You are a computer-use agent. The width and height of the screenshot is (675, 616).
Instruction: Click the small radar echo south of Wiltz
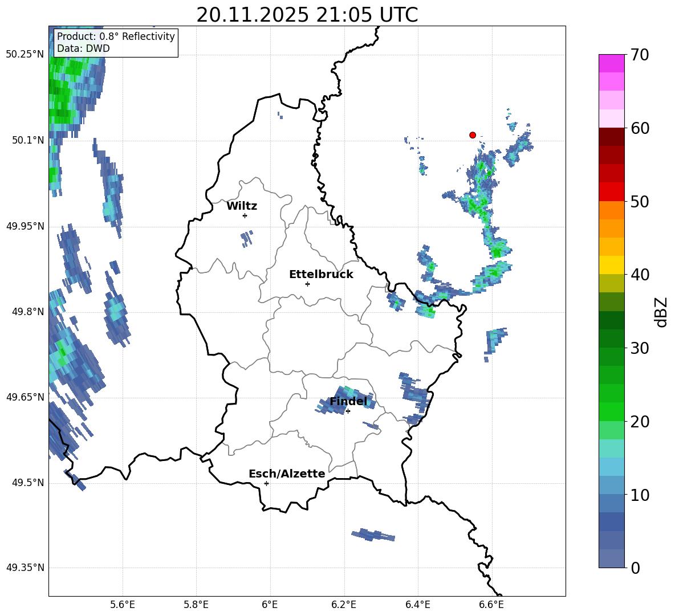tap(247, 239)
